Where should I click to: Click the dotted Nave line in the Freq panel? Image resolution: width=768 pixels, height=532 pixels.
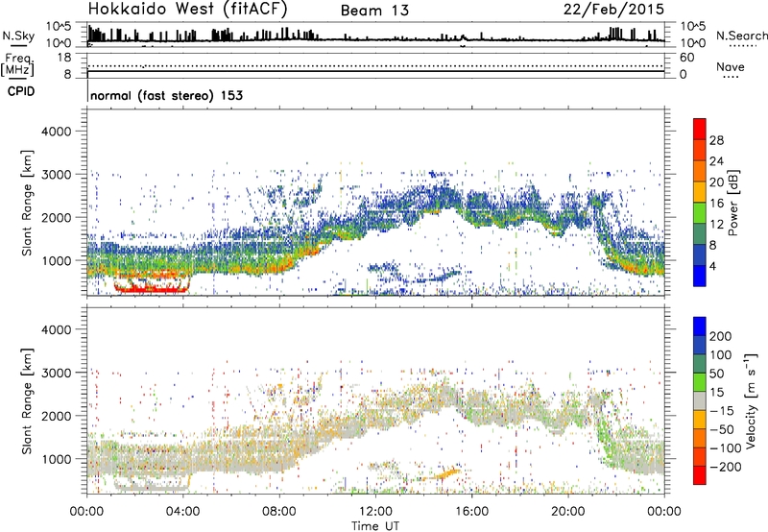(x=376, y=65)
